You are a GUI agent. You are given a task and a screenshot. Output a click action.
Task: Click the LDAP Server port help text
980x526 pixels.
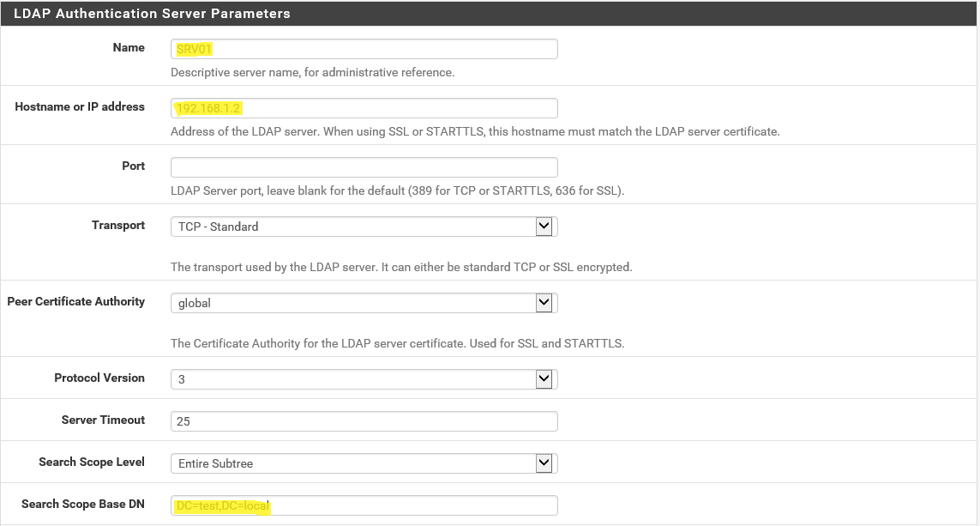click(x=397, y=190)
